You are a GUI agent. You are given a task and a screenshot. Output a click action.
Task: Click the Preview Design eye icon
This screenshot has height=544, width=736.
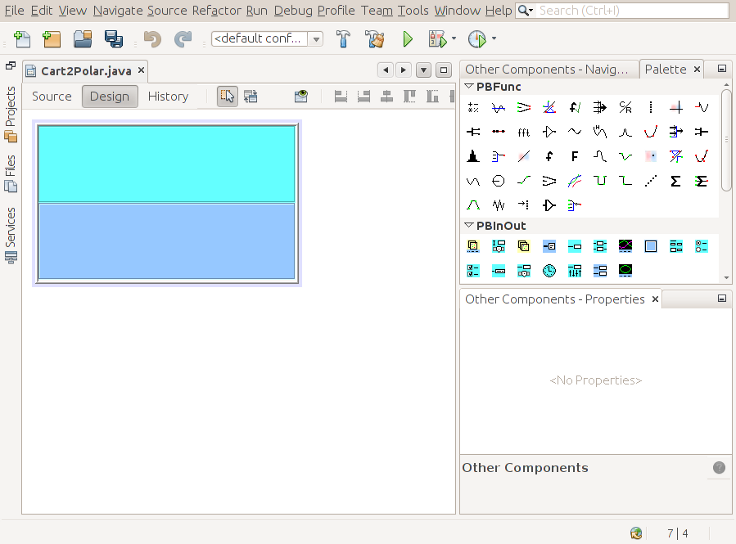(x=301, y=96)
